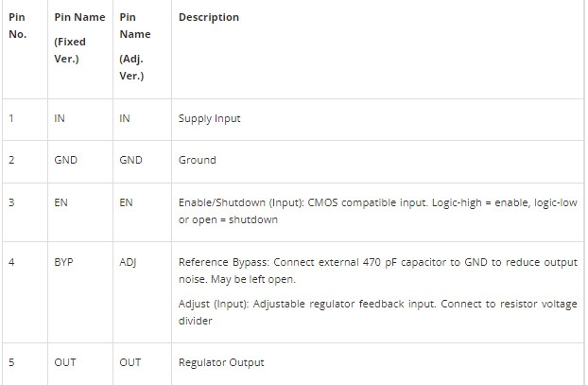Click pin number 2 in the table
This screenshot has width=588, height=385.
pyautogui.click(x=12, y=160)
